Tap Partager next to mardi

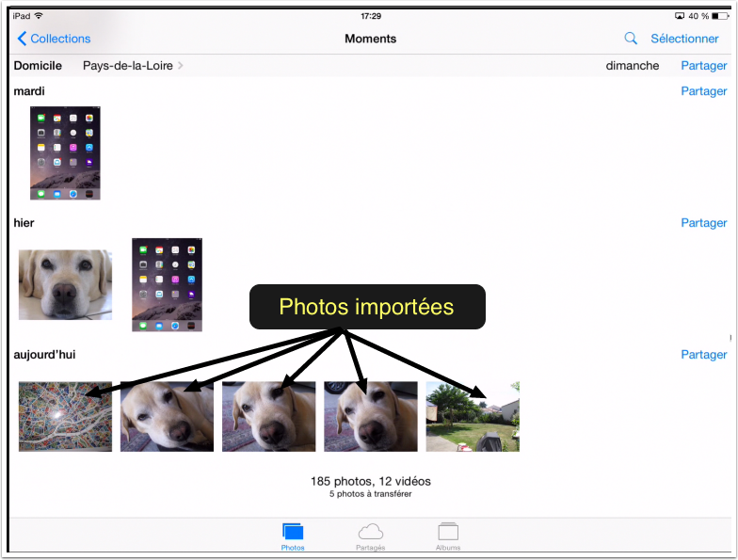pyautogui.click(x=703, y=91)
